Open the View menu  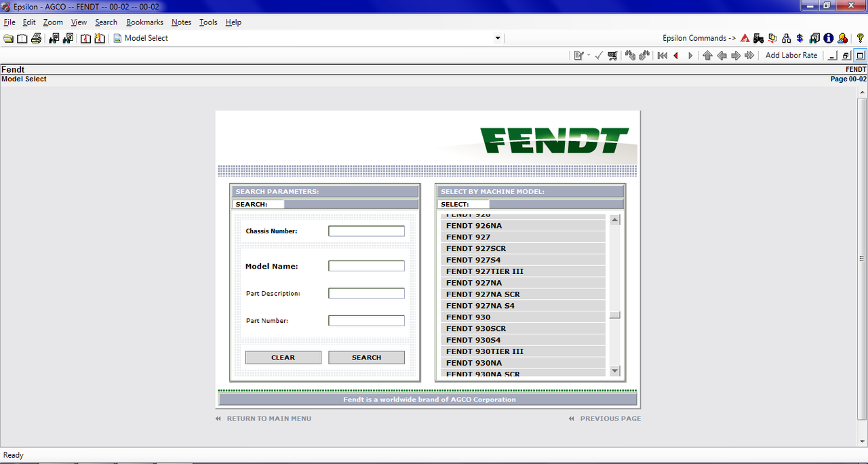click(x=79, y=22)
